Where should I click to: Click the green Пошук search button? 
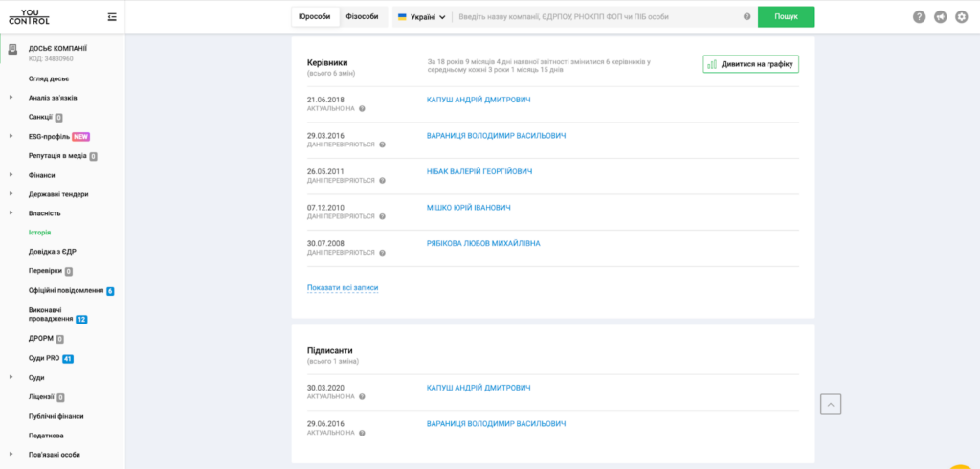pyautogui.click(x=786, y=17)
